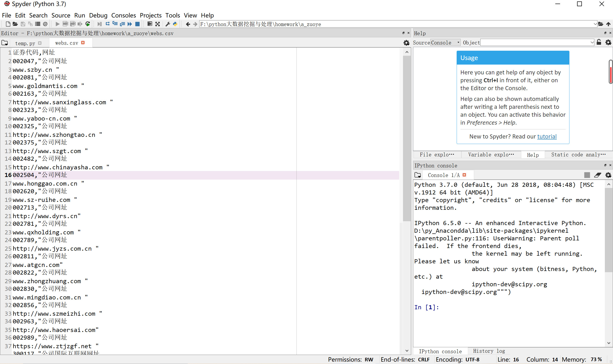Switch to Static code analysis tab
The width and height of the screenshot is (613, 364).
578,154
